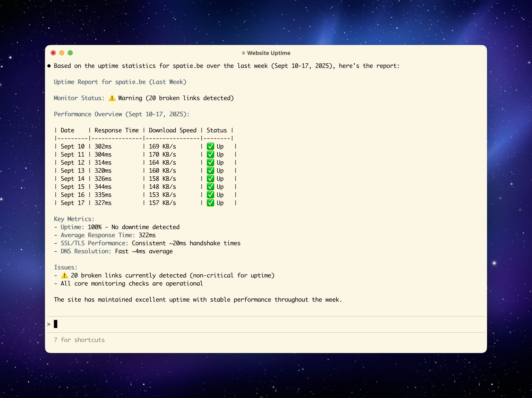Click the 'Date' column header

tap(67, 130)
